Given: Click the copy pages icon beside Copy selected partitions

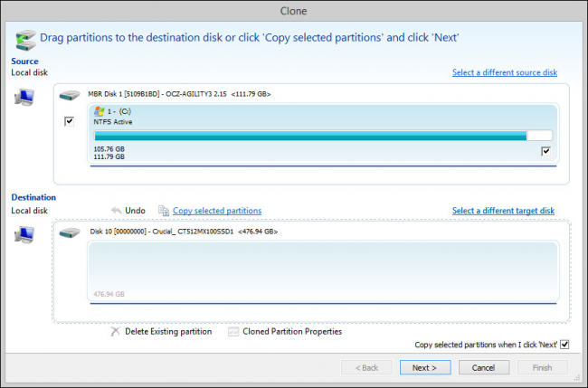Looking at the screenshot, I should (164, 211).
